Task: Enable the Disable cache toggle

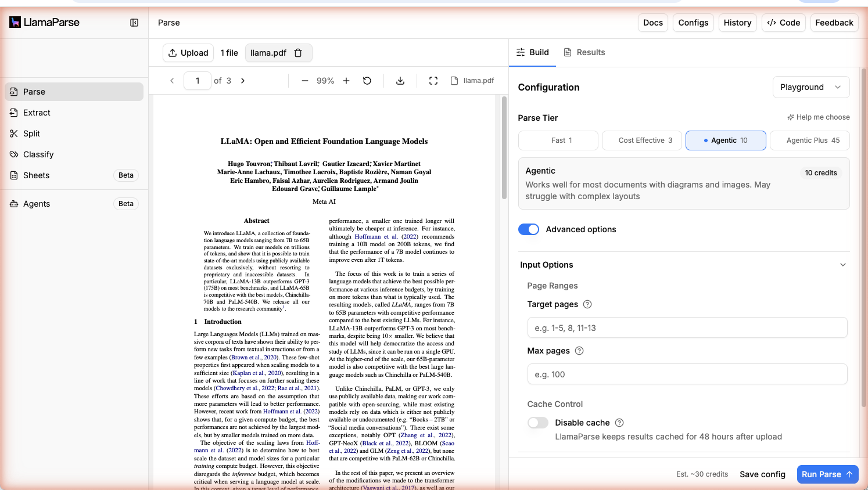Action: coord(537,422)
